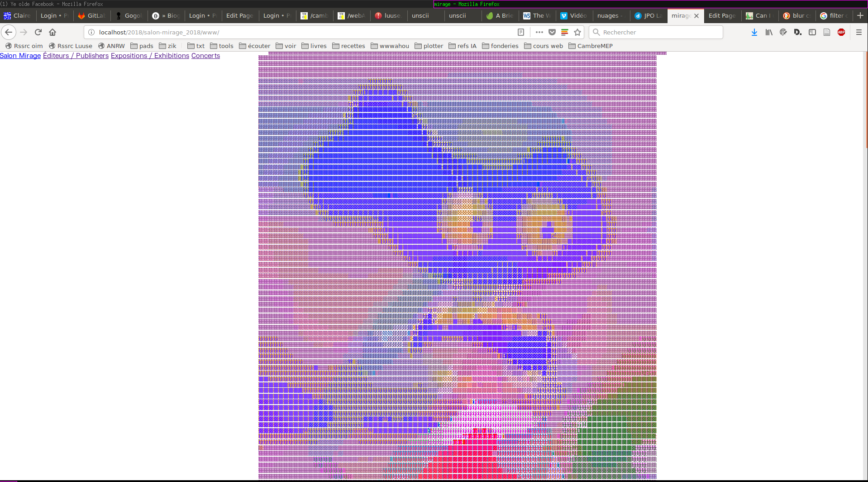Toggle Reader View in address bar

[x=520, y=32]
